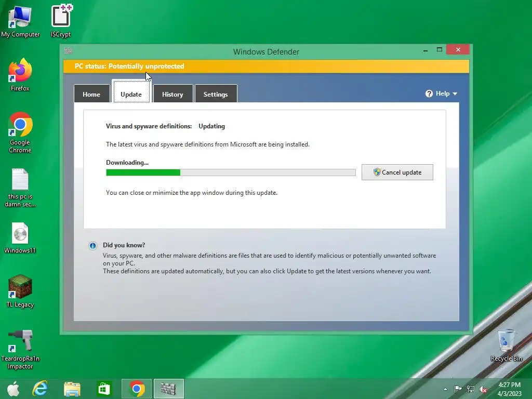This screenshot has width=532, height=399.
Task: Open the ISCrypt desktop file
Action: click(61, 21)
